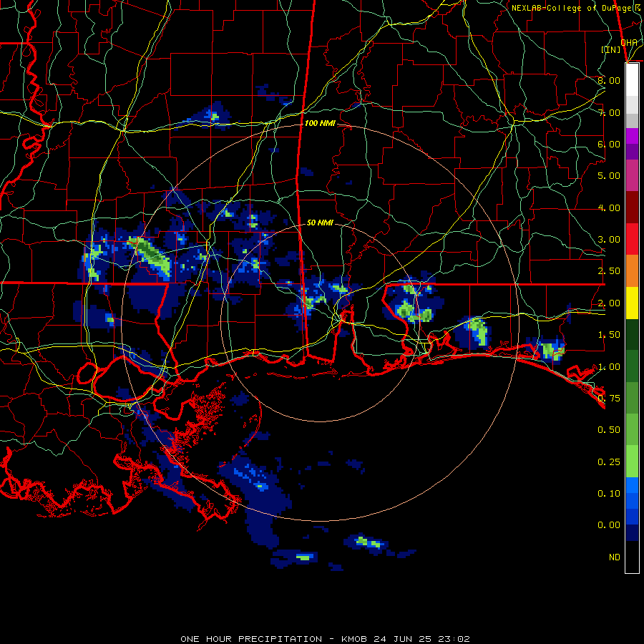
Task: Pick the dark red swatch beside 4.00
Action: 632,208
